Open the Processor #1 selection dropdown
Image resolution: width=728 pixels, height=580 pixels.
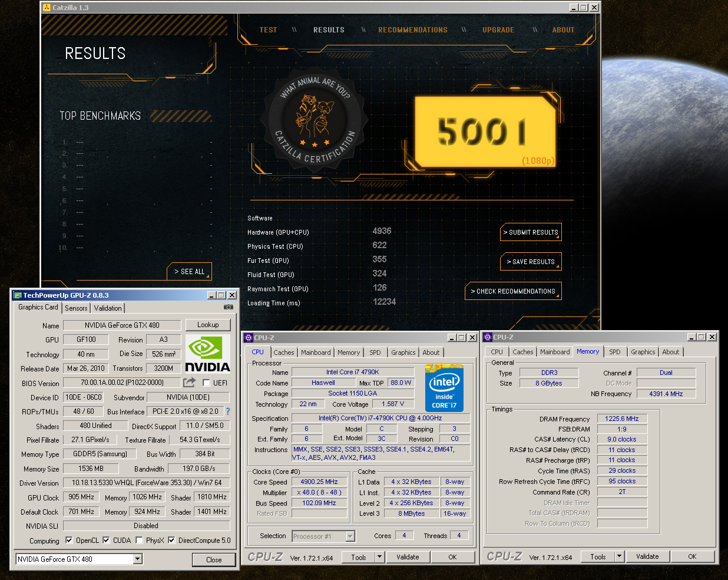[350, 536]
